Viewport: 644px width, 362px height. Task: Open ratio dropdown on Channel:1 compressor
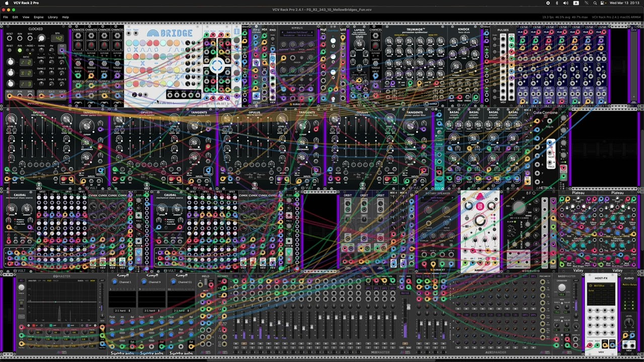point(123,310)
